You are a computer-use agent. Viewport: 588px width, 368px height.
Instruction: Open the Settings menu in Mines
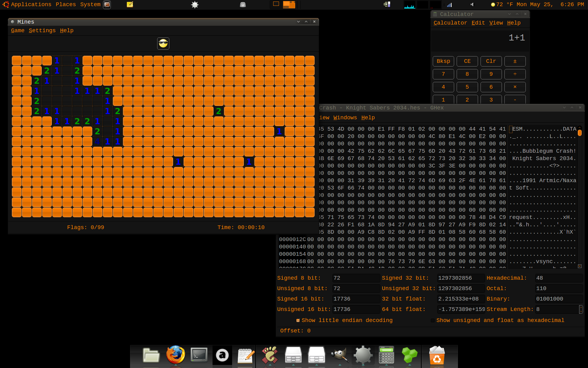coord(42,31)
